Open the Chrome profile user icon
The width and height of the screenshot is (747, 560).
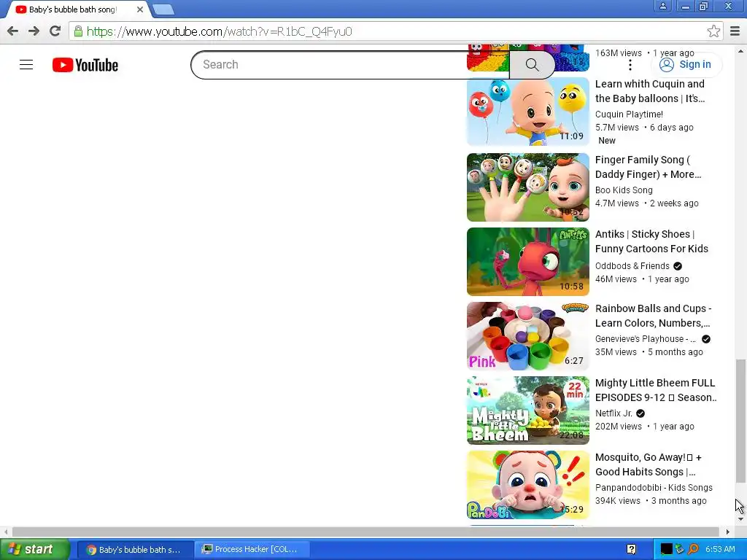point(662,6)
